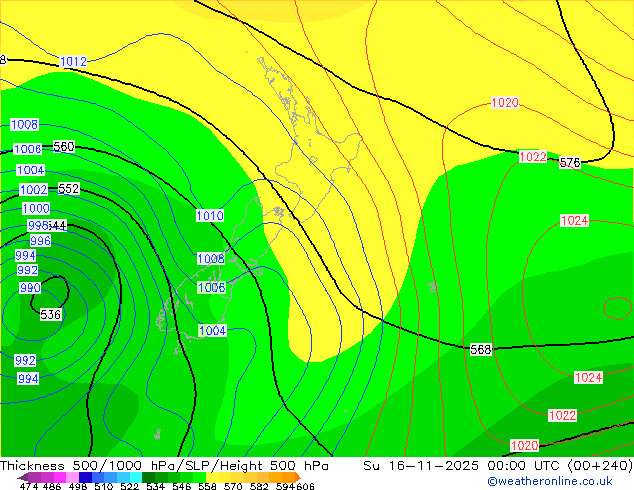The image size is (634, 490).
Task: Click the red 1024 label below the 568 line
Action: [588, 378]
